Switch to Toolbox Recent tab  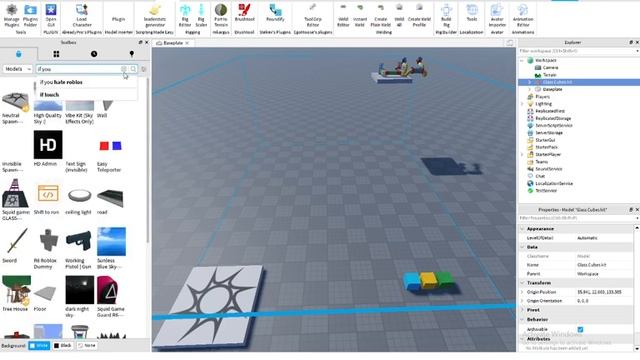coord(94,54)
